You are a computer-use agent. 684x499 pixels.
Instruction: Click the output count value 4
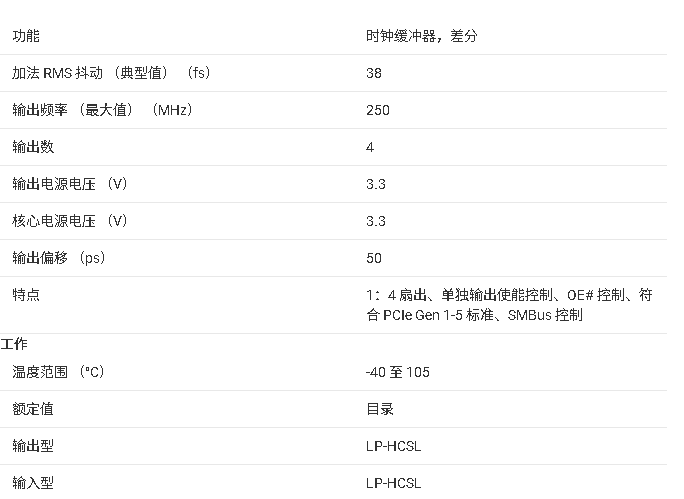pos(370,147)
